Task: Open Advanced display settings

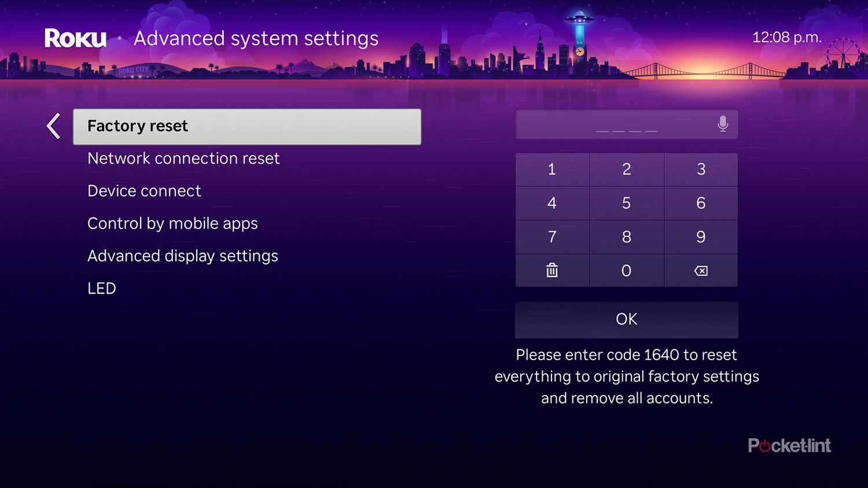Action: coord(183,256)
